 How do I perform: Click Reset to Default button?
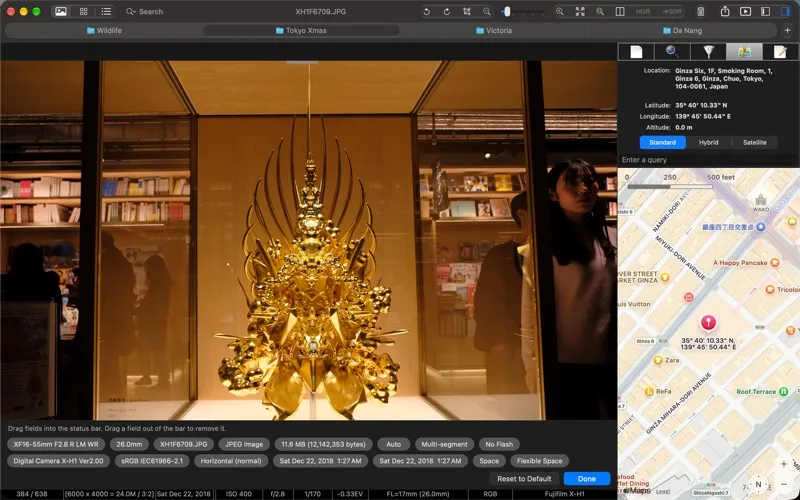tap(524, 479)
